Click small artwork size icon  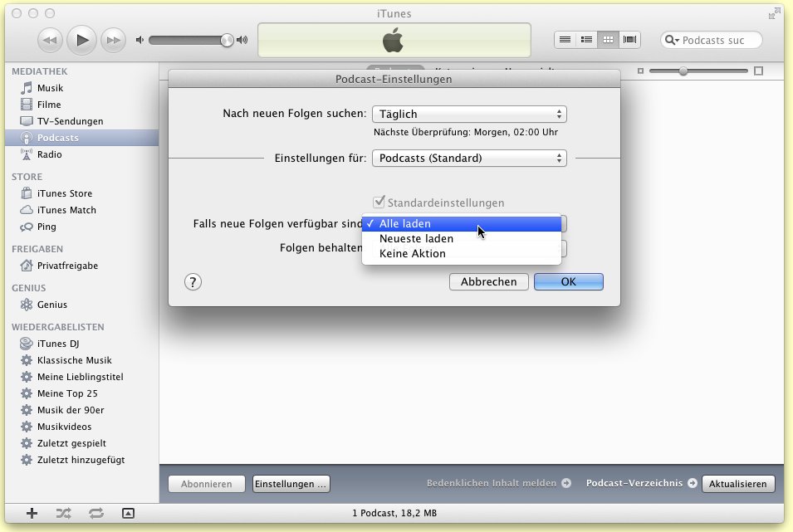click(640, 71)
